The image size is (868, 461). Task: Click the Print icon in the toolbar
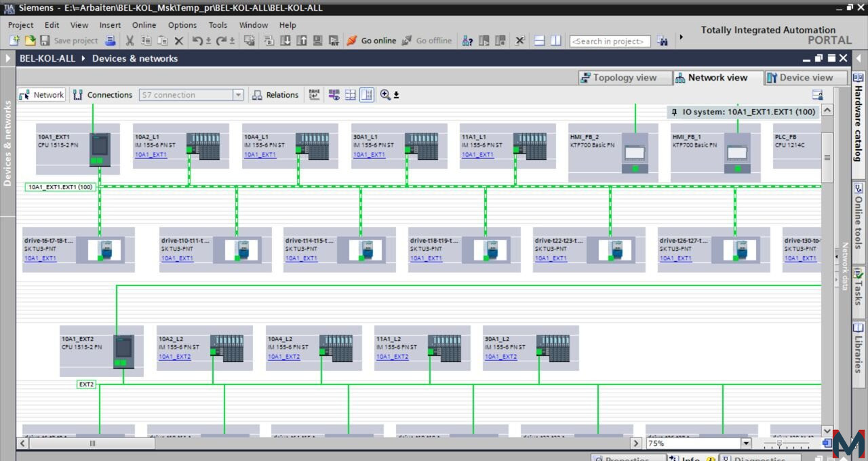pos(111,41)
